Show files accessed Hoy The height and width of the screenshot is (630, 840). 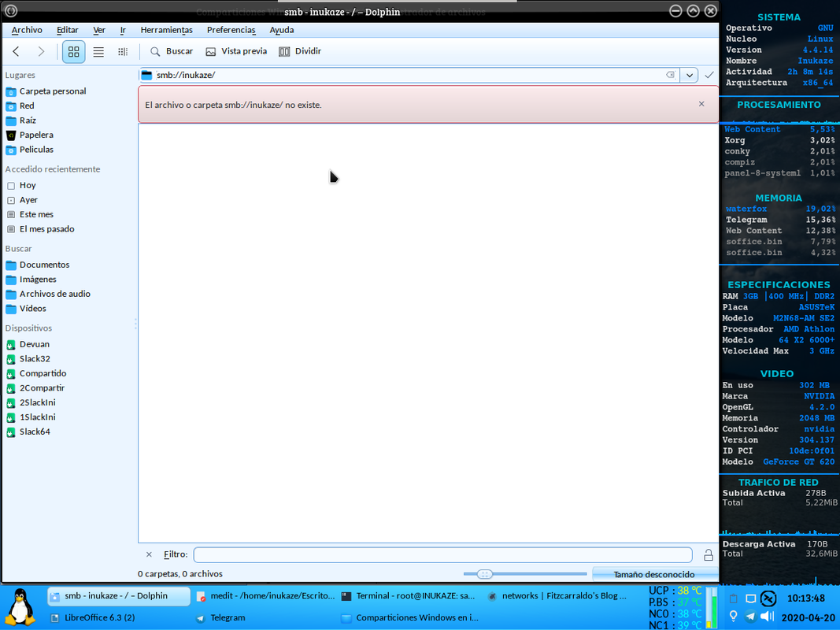point(21,185)
